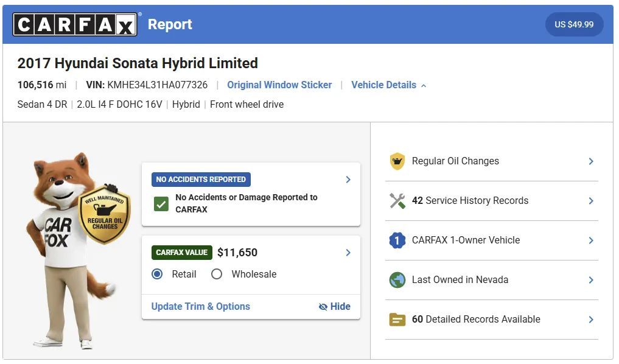The width and height of the screenshot is (619, 364).
Task: Click the green No Accidents checkmark box
Action: [161, 204]
